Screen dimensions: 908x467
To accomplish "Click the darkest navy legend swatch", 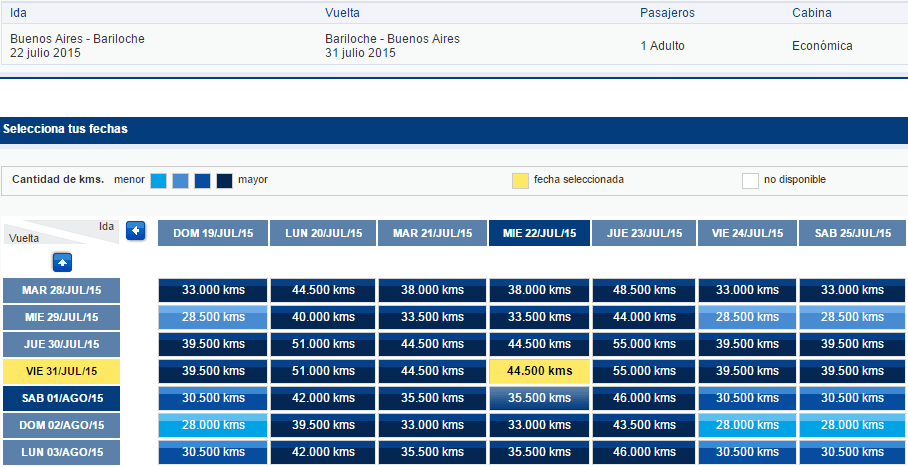I will tap(225, 181).
